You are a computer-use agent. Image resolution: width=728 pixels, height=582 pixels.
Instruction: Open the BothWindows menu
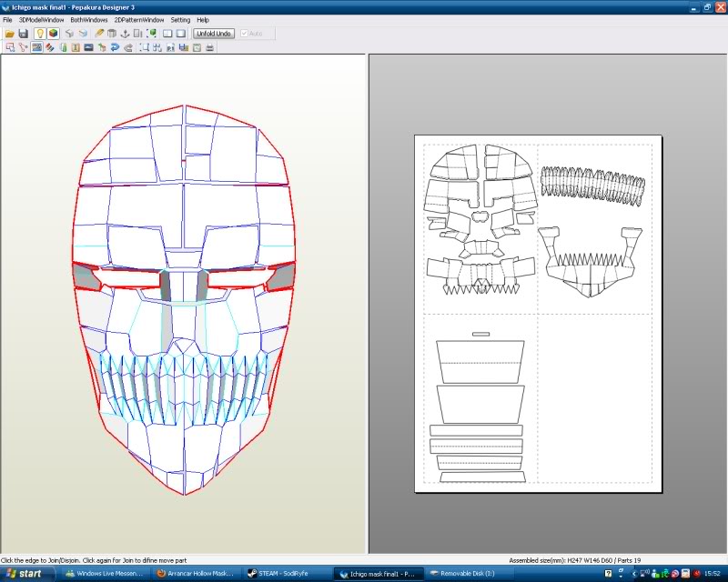(88, 20)
